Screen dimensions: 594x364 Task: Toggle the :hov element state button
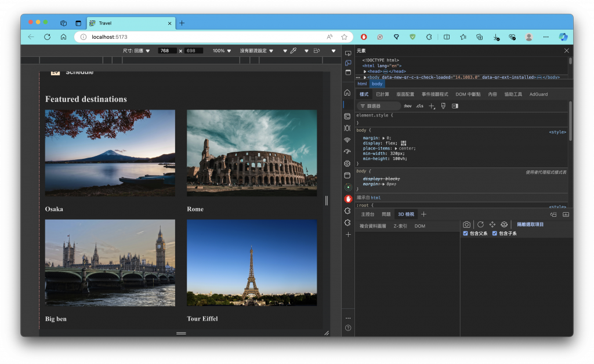407,106
